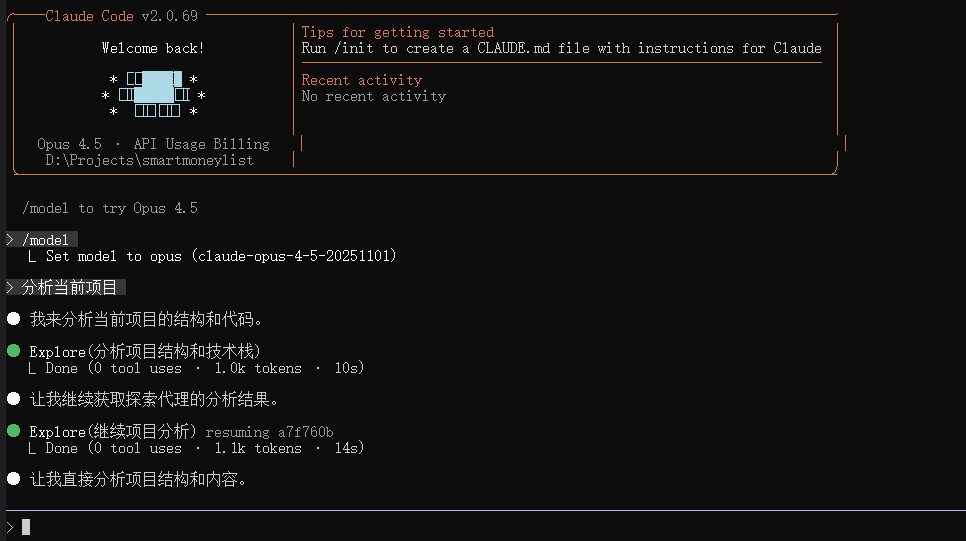The image size is (966, 541).
Task: Click the white bullet before 让我直接分析项目结构和内容
Action: pos(14,479)
